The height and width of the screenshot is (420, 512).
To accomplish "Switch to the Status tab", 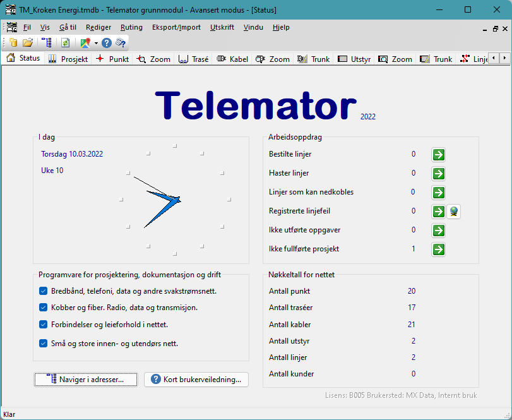I will (x=23, y=58).
